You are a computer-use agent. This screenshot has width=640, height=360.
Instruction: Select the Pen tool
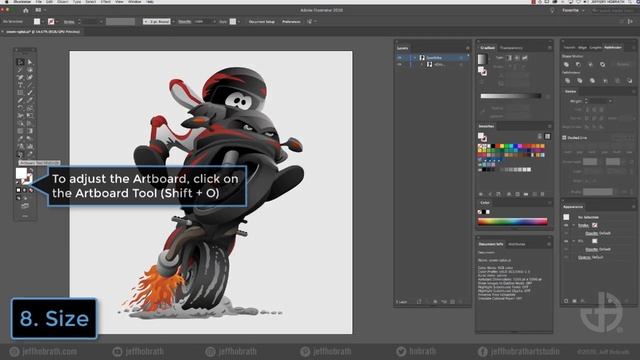click(20, 78)
